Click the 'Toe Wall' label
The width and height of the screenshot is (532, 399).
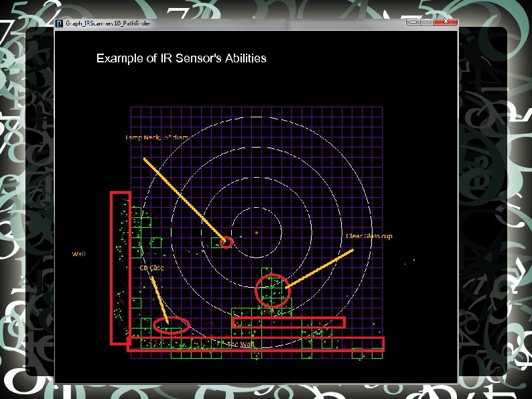pos(241,345)
